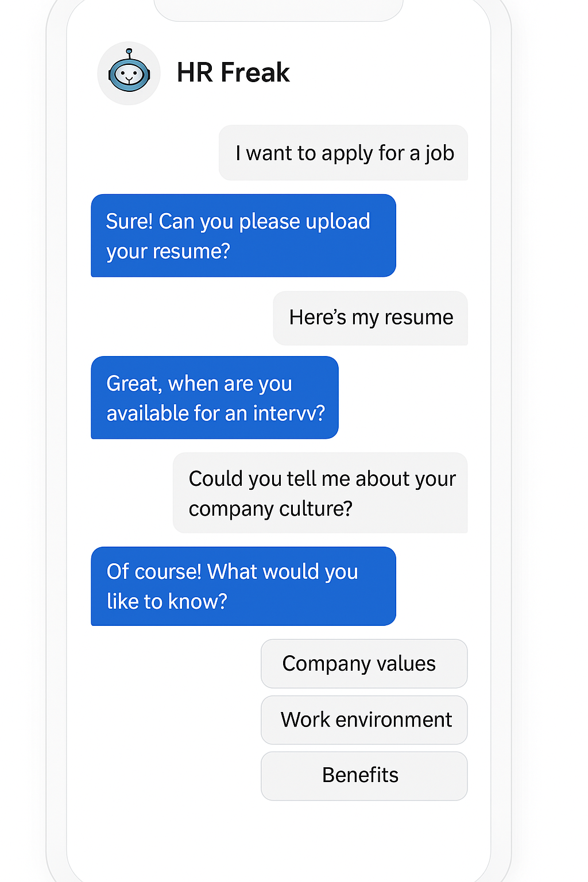This screenshot has height=882, width=588.
Task: Click the phone notch at the top
Action: pos(278,9)
